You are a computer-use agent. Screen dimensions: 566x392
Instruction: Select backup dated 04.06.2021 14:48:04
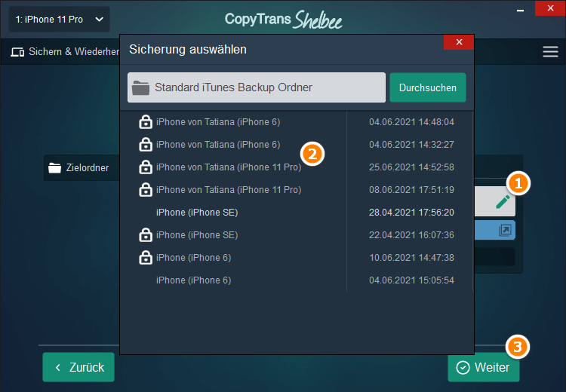click(x=297, y=122)
